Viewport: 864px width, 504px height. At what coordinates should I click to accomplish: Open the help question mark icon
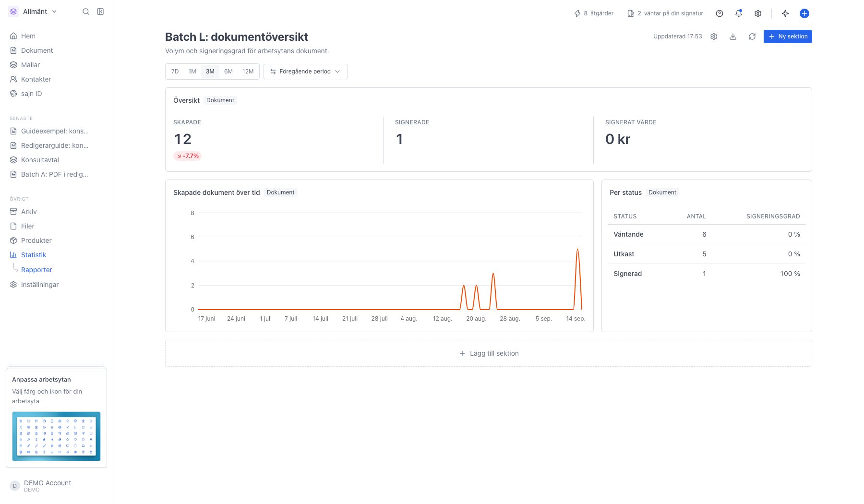tap(719, 13)
